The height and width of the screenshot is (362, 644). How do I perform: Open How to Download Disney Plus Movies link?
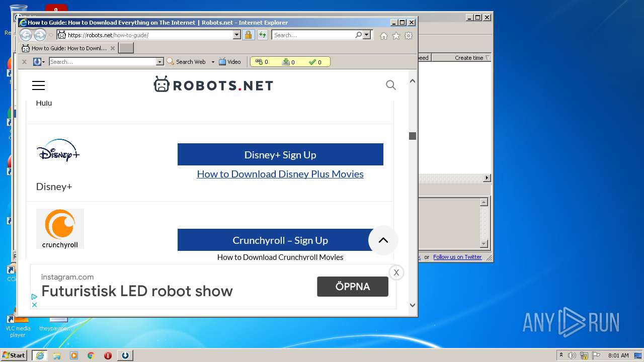[x=280, y=174]
